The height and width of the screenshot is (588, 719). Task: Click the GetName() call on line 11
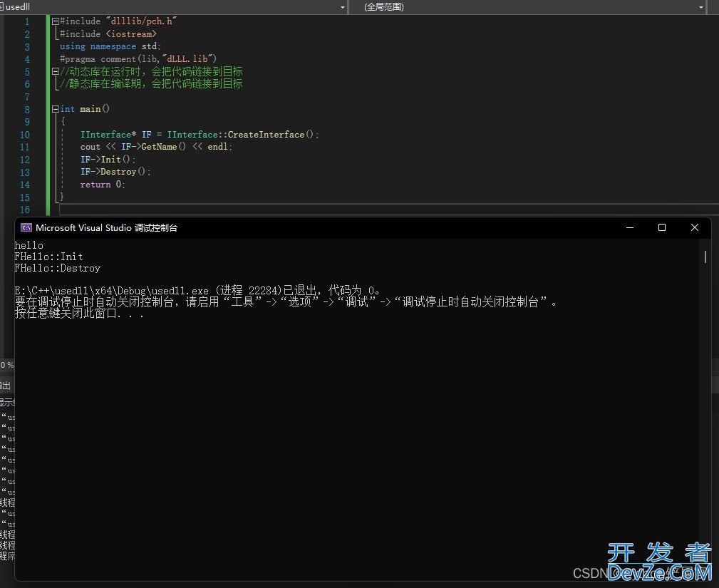click(x=164, y=147)
